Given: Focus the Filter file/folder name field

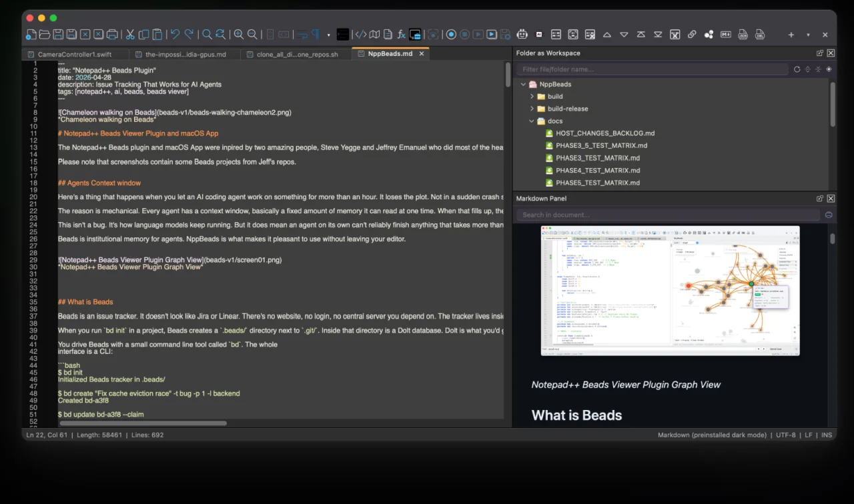Looking at the screenshot, I should [x=653, y=69].
